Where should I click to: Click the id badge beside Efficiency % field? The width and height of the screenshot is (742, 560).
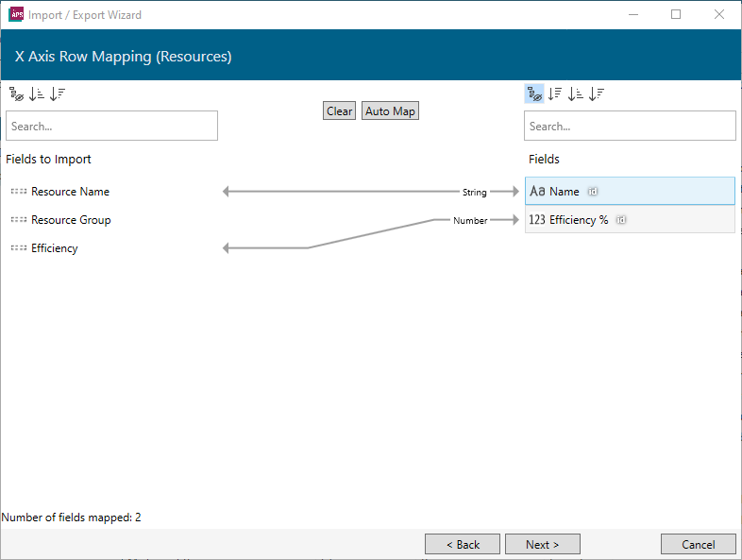point(621,220)
